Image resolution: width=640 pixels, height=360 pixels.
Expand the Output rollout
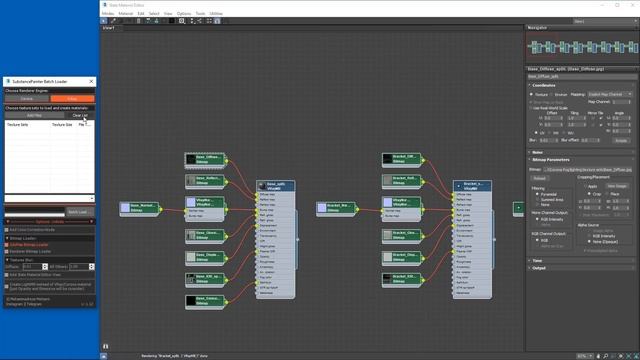click(x=539, y=268)
